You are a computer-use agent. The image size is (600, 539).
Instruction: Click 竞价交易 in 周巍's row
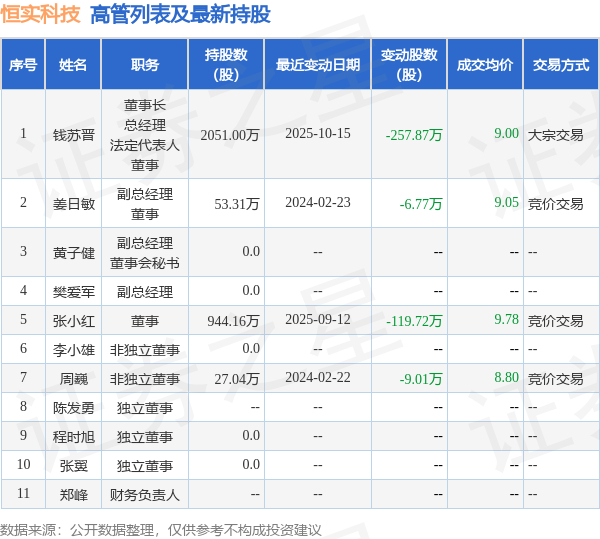coord(556,379)
